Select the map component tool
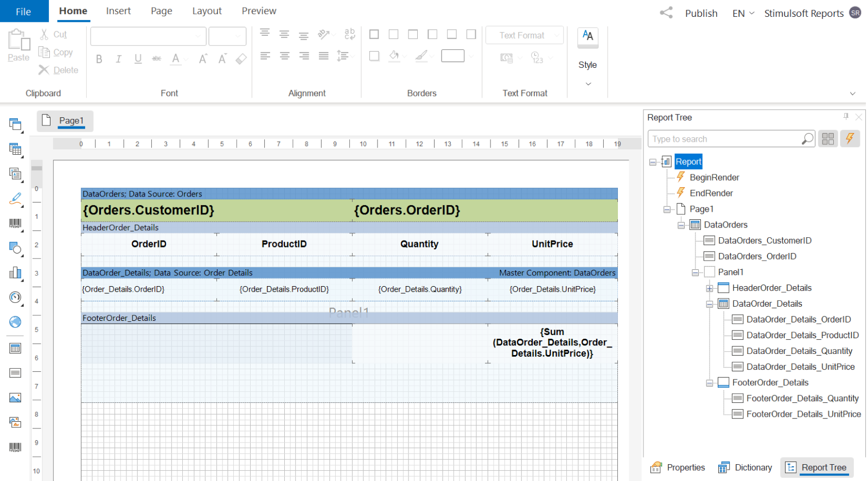The image size is (868, 481). point(15,322)
